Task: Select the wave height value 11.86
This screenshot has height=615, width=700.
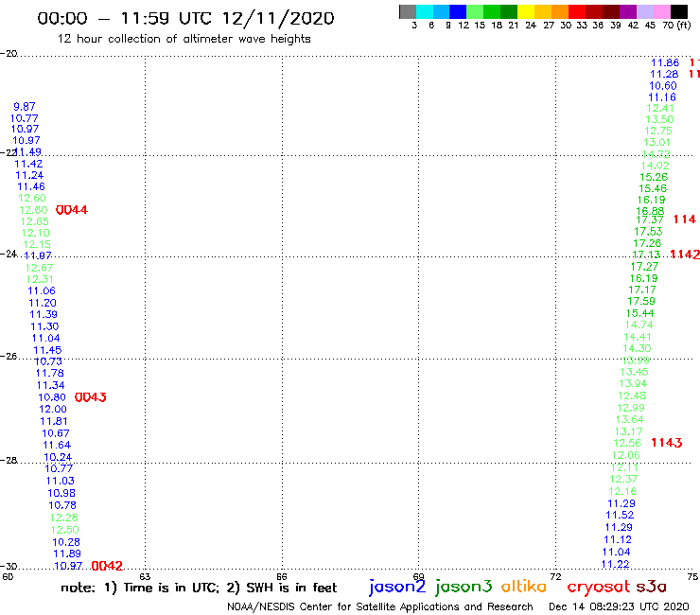Action: point(665,63)
